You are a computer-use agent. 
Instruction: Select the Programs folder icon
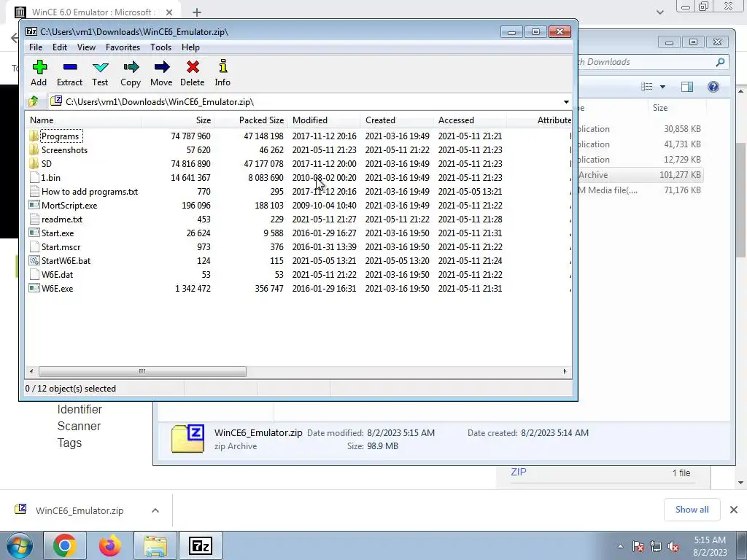[x=34, y=136]
